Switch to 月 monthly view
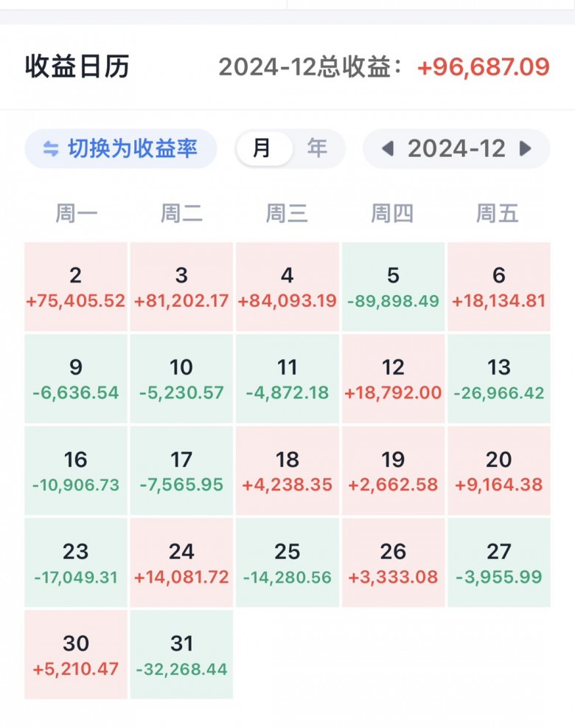The width and height of the screenshot is (575, 728). pyautogui.click(x=262, y=149)
